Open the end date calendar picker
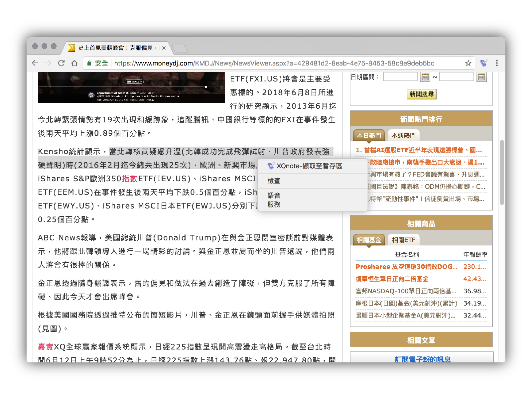Screen dimensions: 532x399 [x=481, y=77]
